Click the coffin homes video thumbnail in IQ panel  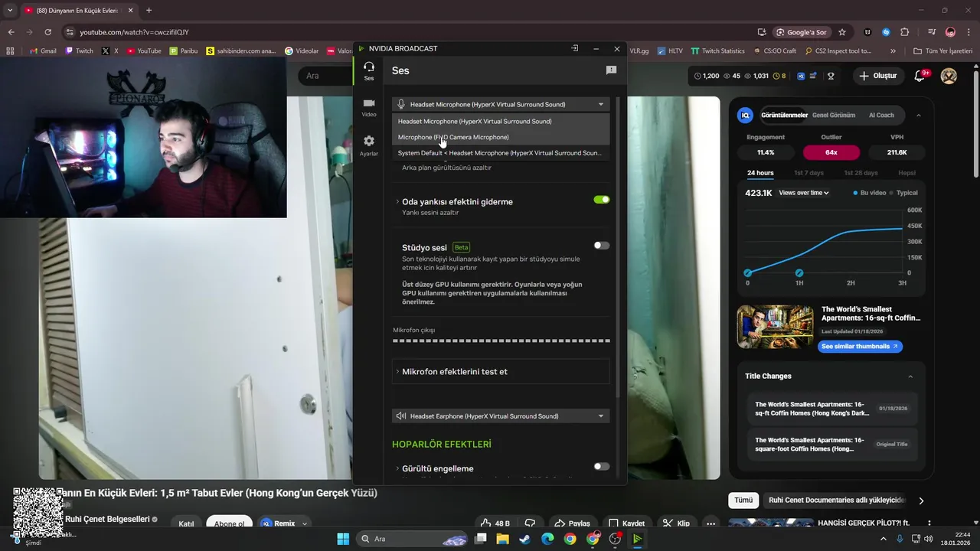coord(775,327)
